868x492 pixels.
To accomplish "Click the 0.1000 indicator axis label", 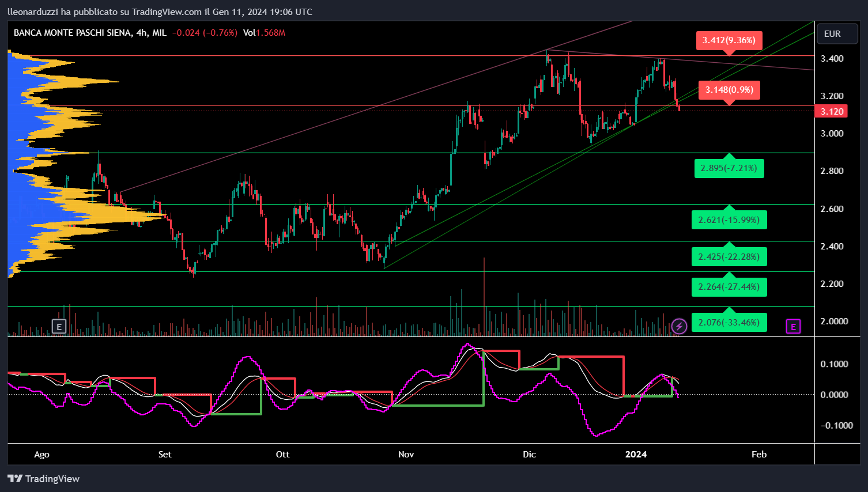I will [834, 364].
